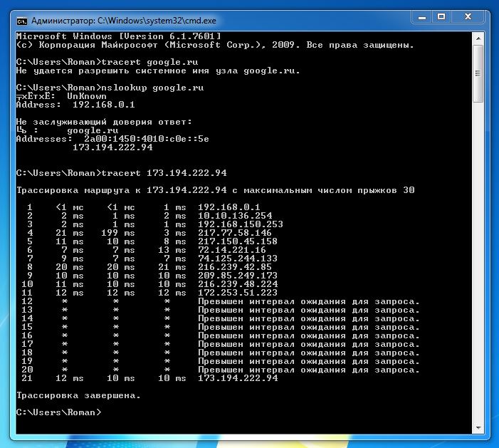Viewport: 499px width, 448px height.
Task: Close the cmd.exe window
Action: (468, 17)
